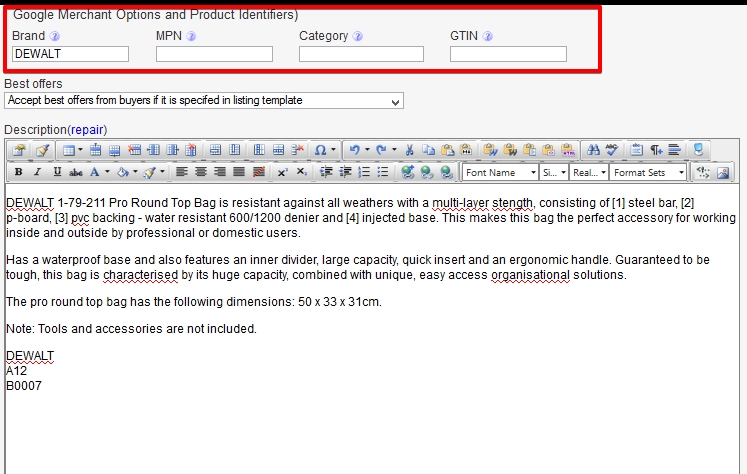Toggle Underline formatting
Viewport: 747px width, 474px height.
pos(57,172)
